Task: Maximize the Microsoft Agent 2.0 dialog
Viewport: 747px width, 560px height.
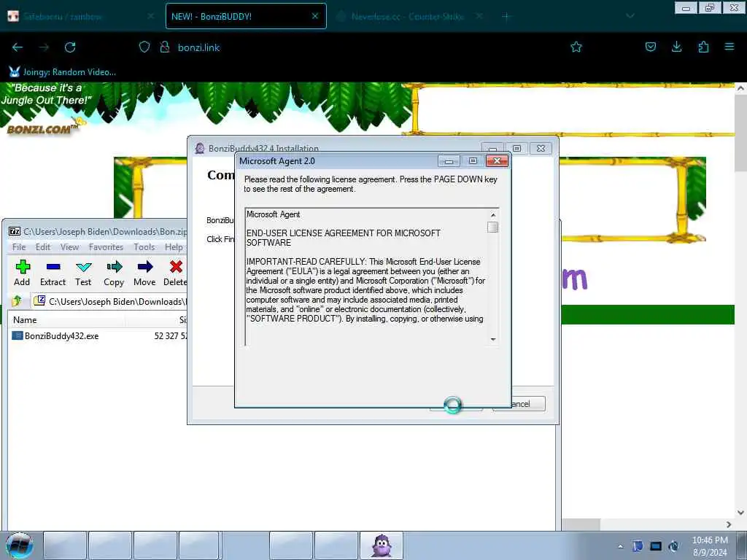Action: click(473, 161)
